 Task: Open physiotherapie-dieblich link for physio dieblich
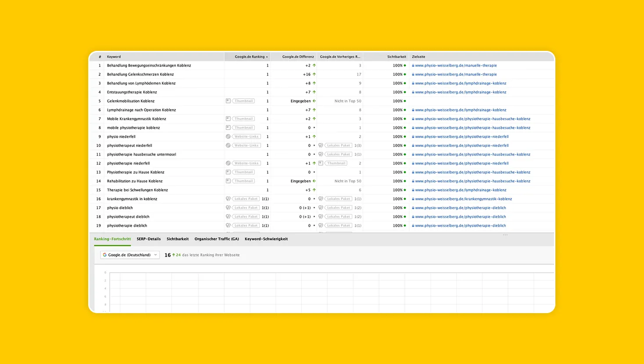coord(460,208)
